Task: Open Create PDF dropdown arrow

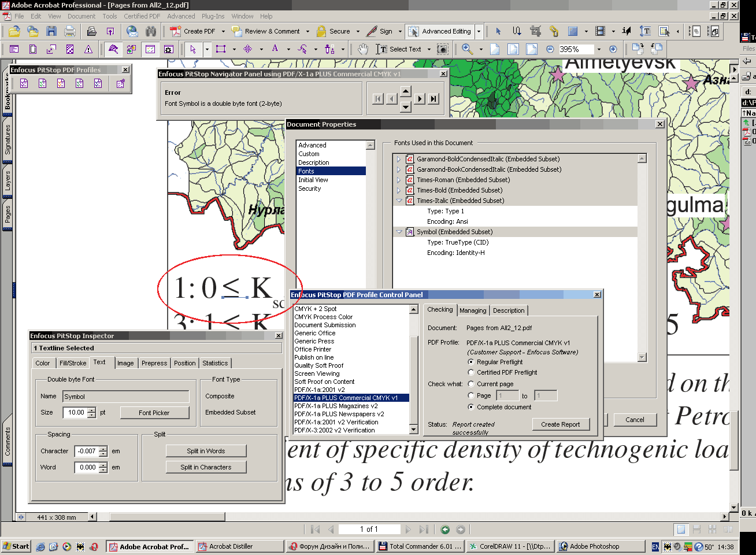Action: pyautogui.click(x=223, y=31)
